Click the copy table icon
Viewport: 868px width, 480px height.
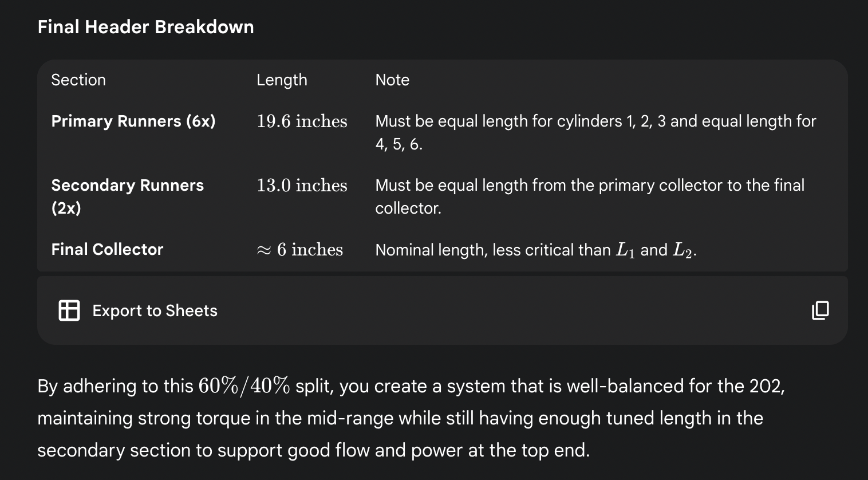click(820, 310)
